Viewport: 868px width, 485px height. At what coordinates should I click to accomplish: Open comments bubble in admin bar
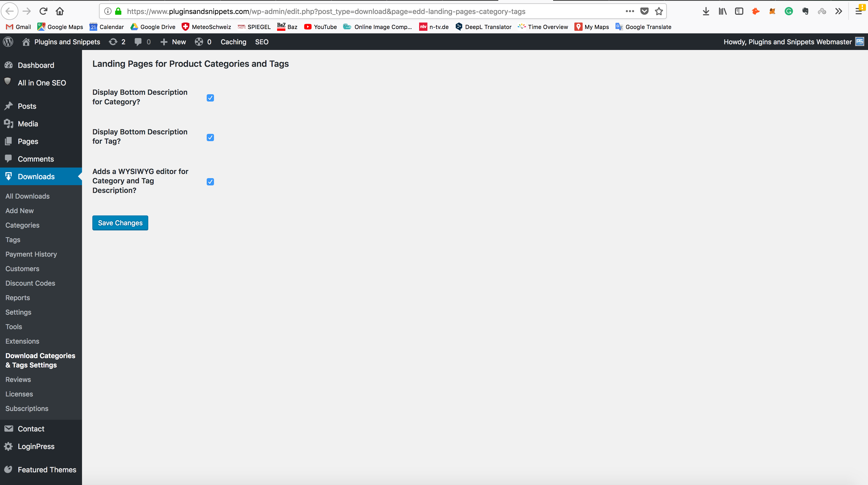pos(142,42)
